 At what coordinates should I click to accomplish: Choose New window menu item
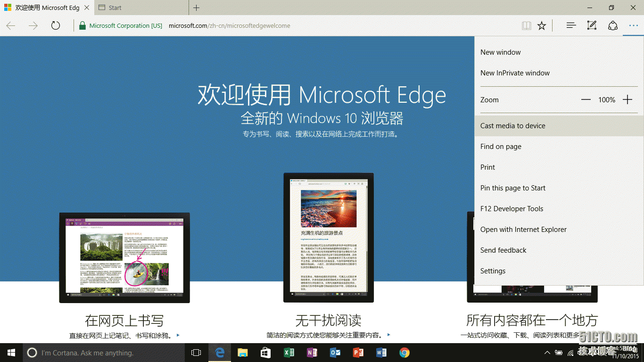click(559, 52)
